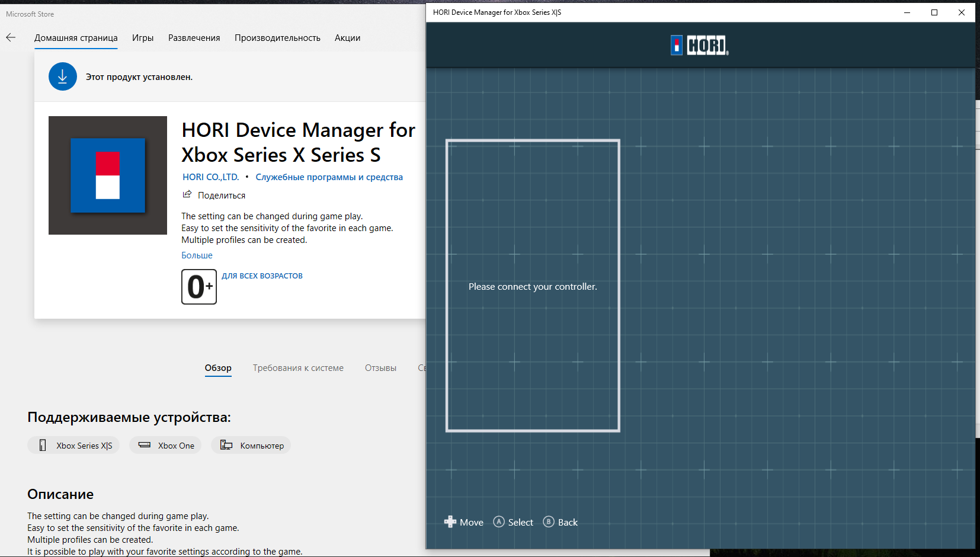Viewport: 980px width, 557px height.
Task: Click the Back hint label in HORI
Action: point(568,522)
